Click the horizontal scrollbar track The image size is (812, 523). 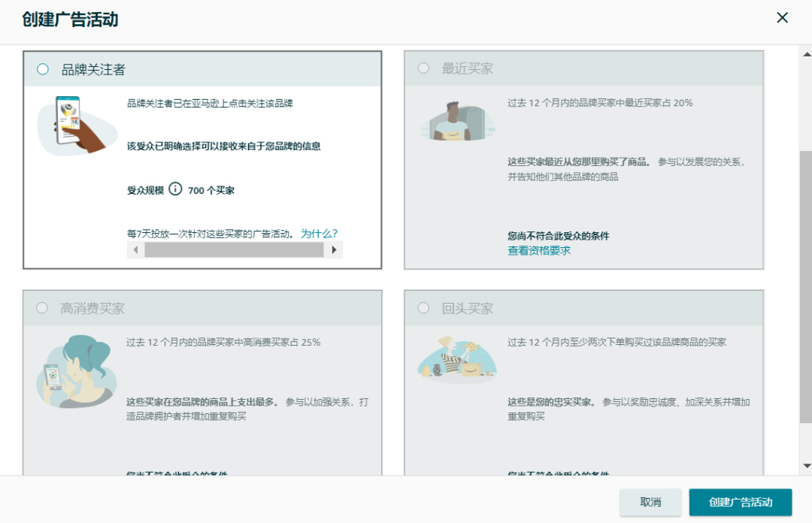(x=233, y=249)
